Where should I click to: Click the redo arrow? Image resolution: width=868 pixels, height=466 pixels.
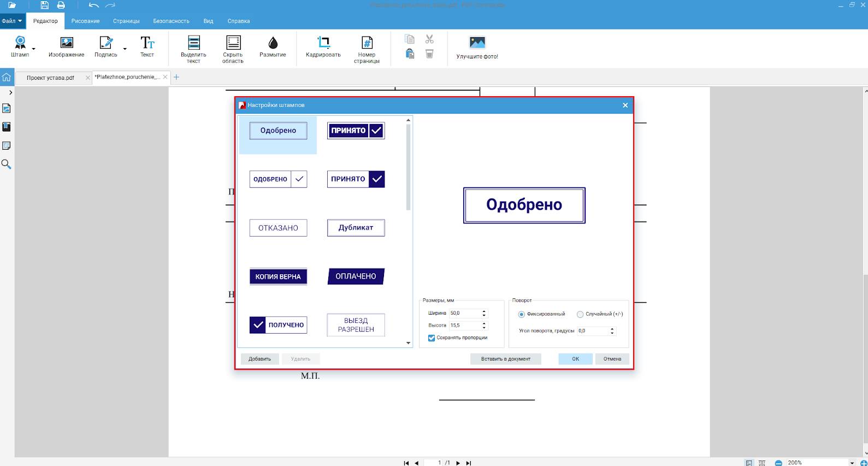[x=110, y=5]
